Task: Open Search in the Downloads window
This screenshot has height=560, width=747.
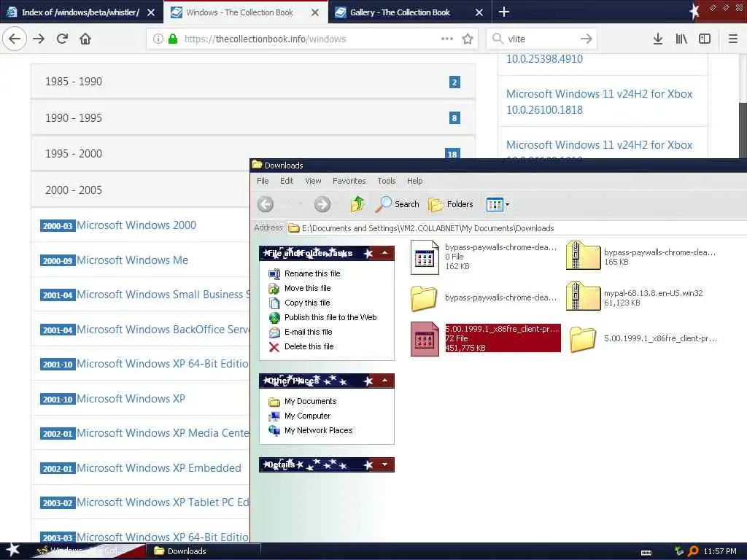Action: click(398, 204)
